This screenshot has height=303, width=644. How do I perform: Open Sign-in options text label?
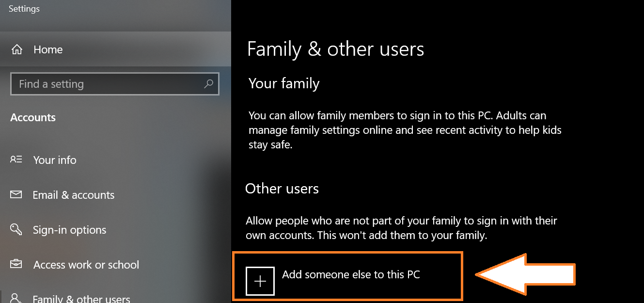(x=69, y=230)
